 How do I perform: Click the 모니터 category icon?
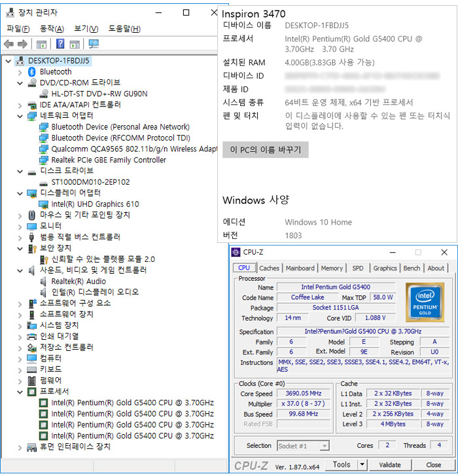(32, 227)
